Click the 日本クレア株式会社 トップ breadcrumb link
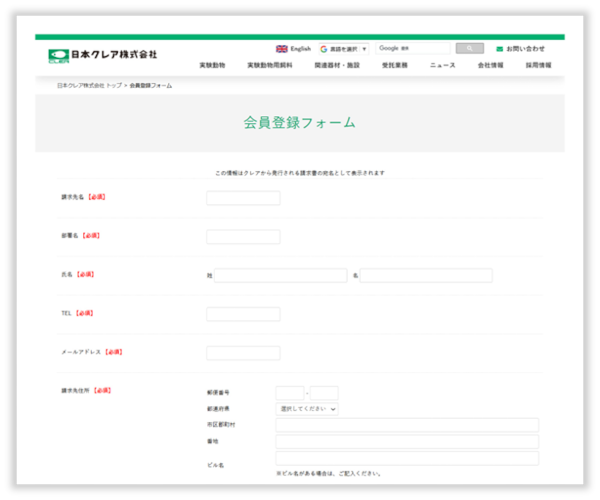 click(x=90, y=86)
